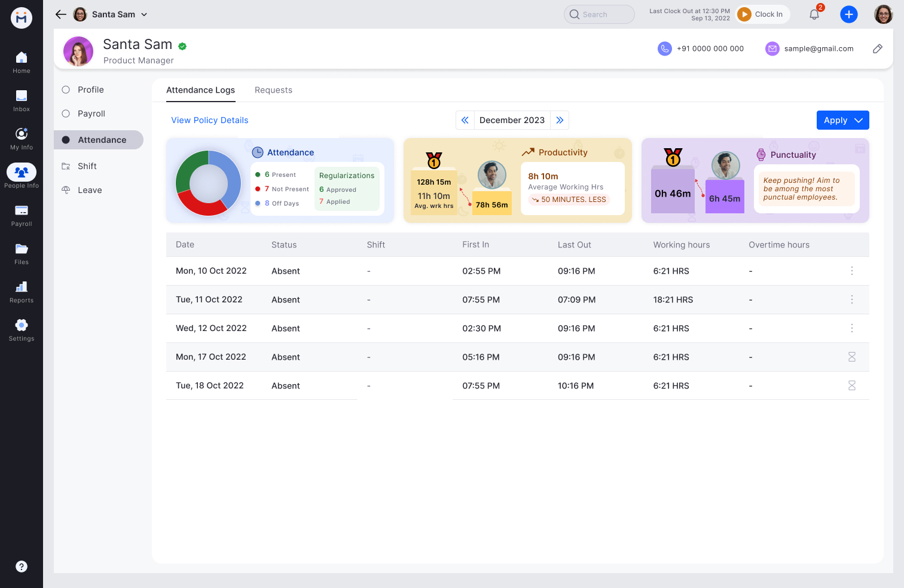The image size is (904, 588).
Task: Open View Policy Details
Action: [209, 120]
